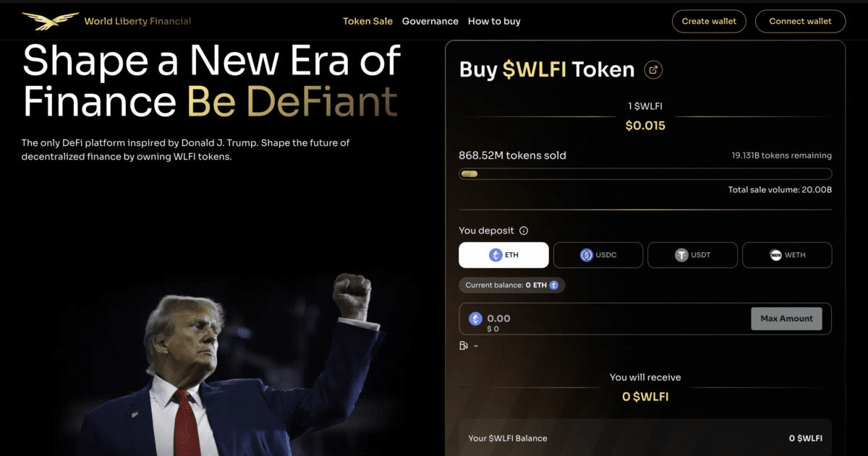Click the USDT Tether coin icon
The height and width of the screenshot is (456, 868).
point(681,255)
